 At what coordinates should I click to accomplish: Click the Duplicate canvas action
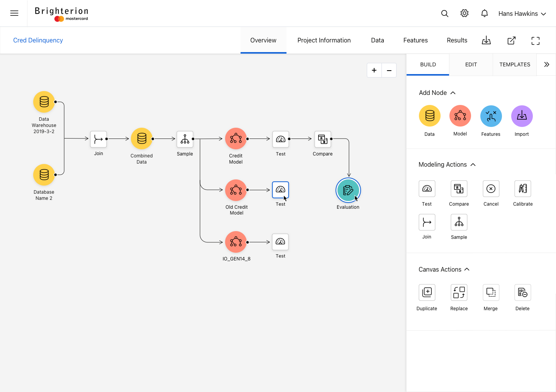pos(427,292)
